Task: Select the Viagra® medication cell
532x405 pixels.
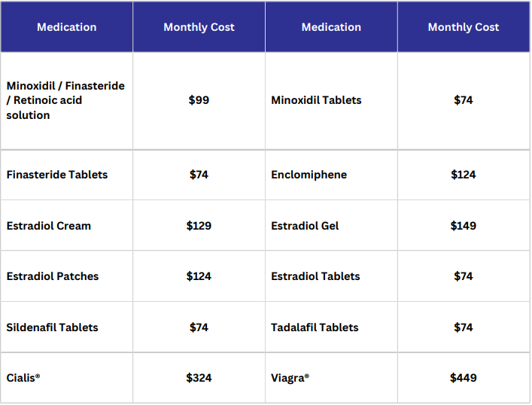Action: point(290,378)
